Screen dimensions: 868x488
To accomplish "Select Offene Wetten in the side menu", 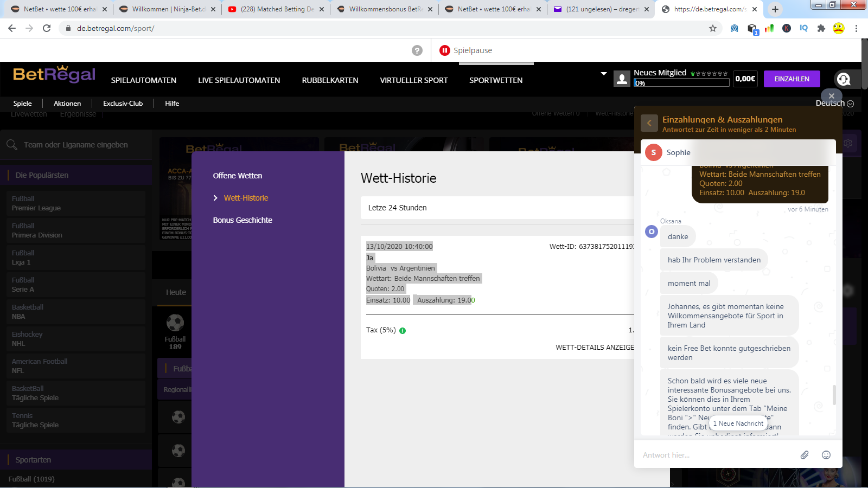I will pos(238,176).
